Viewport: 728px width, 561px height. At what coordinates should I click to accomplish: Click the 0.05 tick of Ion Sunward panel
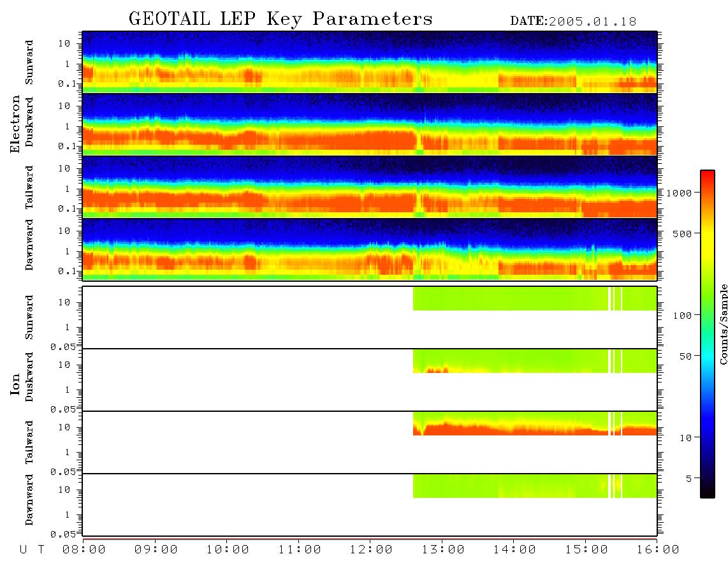(63, 347)
